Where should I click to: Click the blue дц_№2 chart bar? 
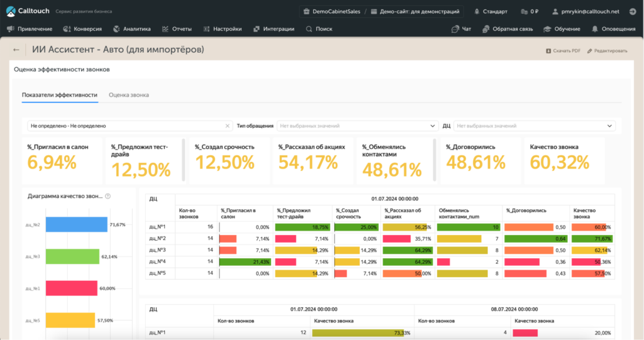75,224
